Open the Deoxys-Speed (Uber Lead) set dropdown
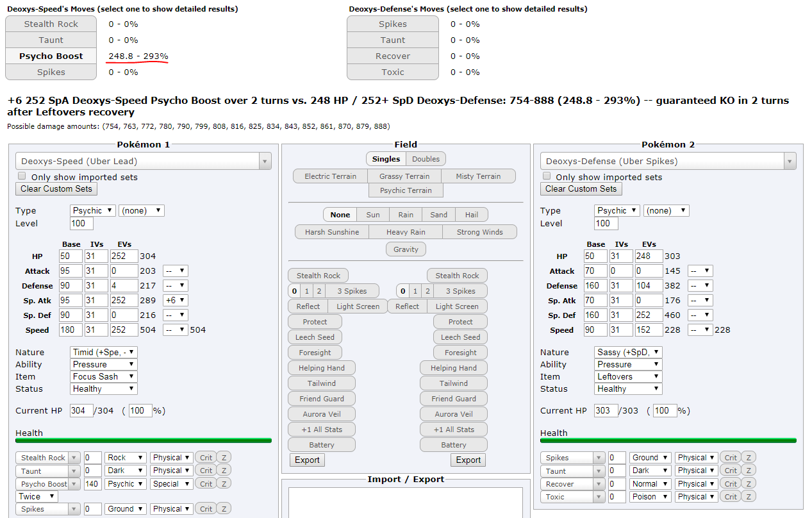The height and width of the screenshot is (518, 812). (144, 161)
